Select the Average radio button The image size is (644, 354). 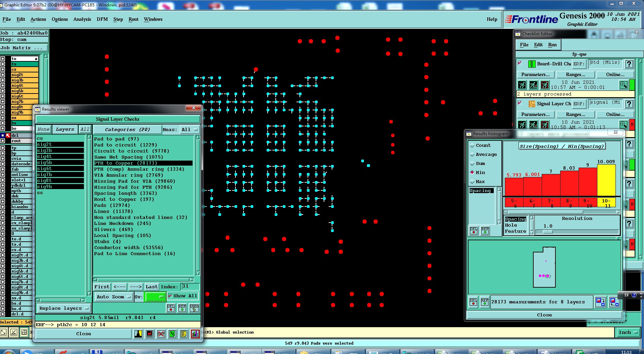[x=472, y=155]
